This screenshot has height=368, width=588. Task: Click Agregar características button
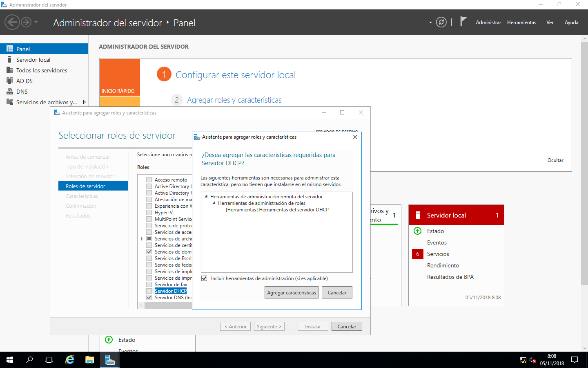coord(292,292)
